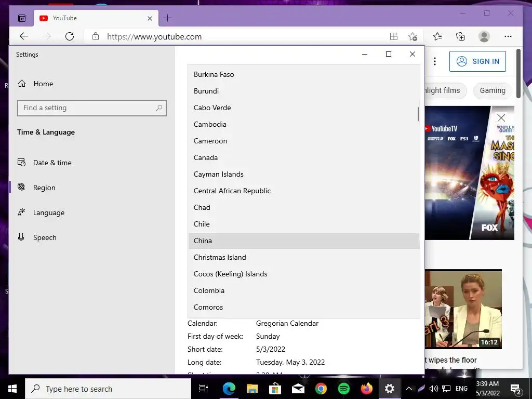Viewport: 532px width, 399px height.
Task: Select Christmas Island option
Action: coord(303,257)
